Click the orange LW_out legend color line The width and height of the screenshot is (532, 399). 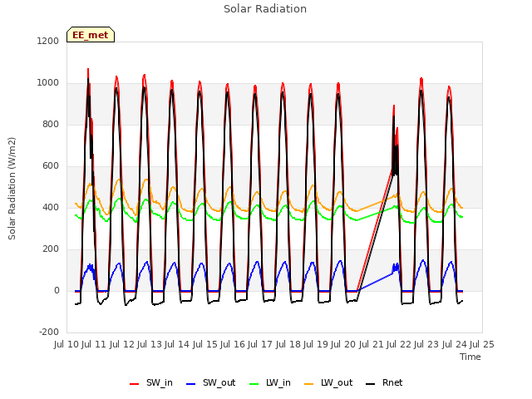309,384
